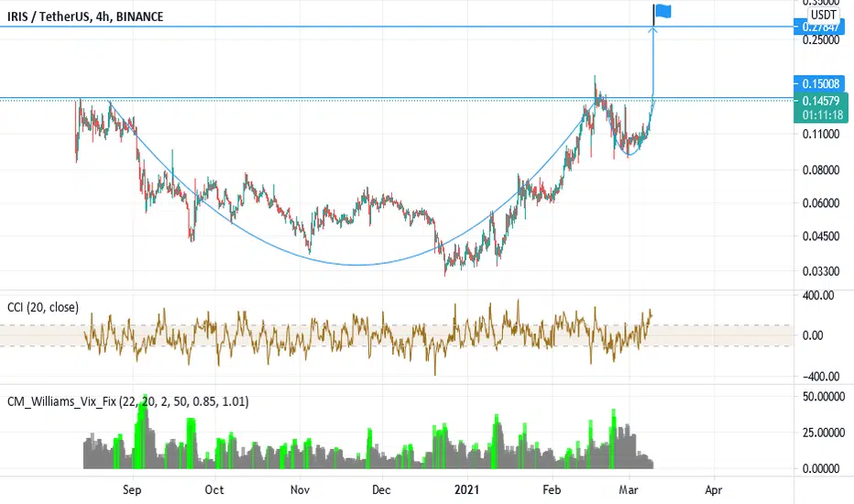Click the 25.00000 Vix Fix scale value

(x=824, y=433)
